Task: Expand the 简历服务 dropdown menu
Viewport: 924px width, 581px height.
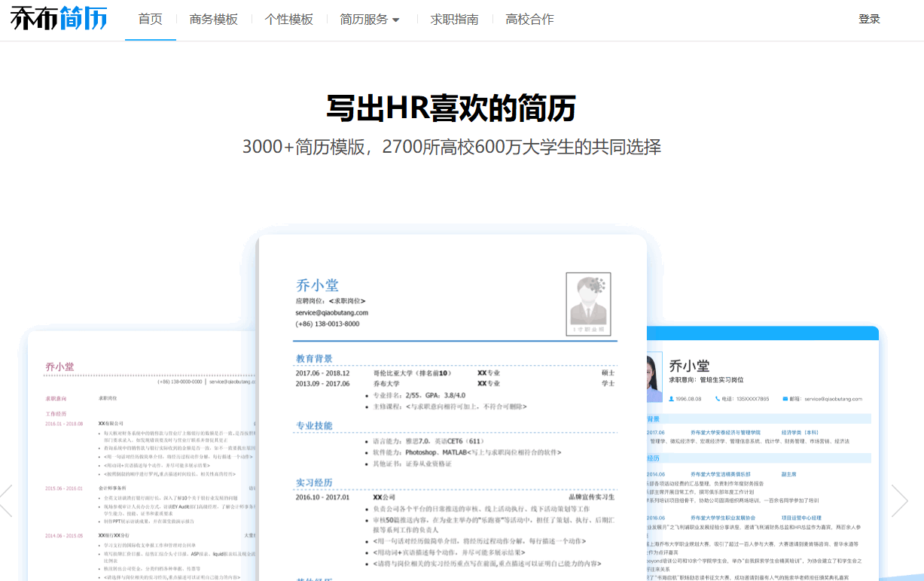Action: coord(364,20)
